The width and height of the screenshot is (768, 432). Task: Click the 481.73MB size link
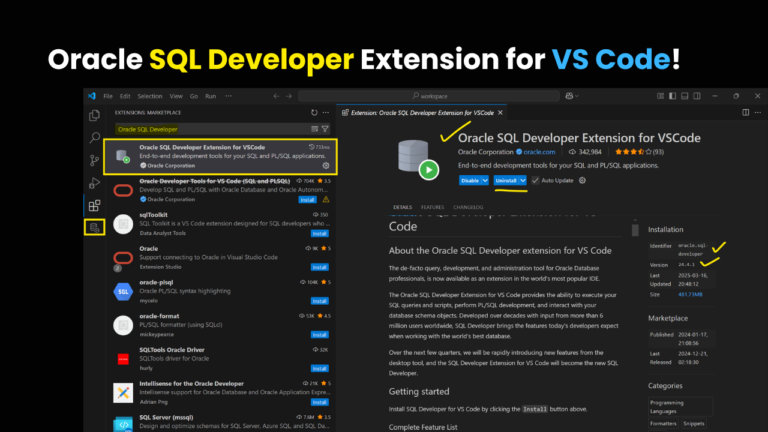click(x=690, y=294)
